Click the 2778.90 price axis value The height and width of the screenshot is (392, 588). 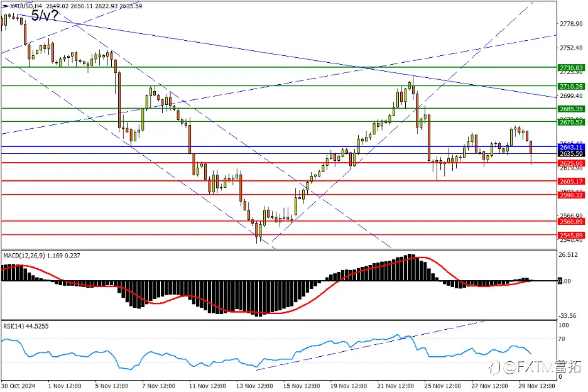pos(571,24)
